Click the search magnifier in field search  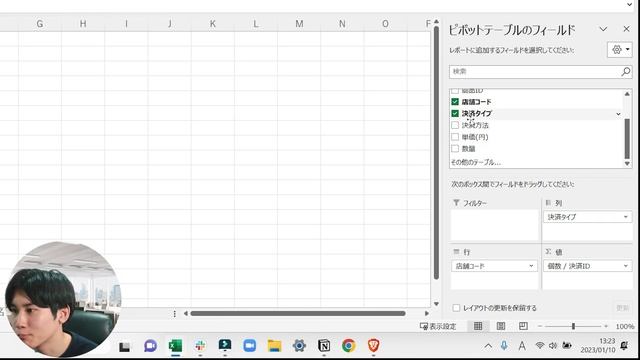click(x=625, y=71)
